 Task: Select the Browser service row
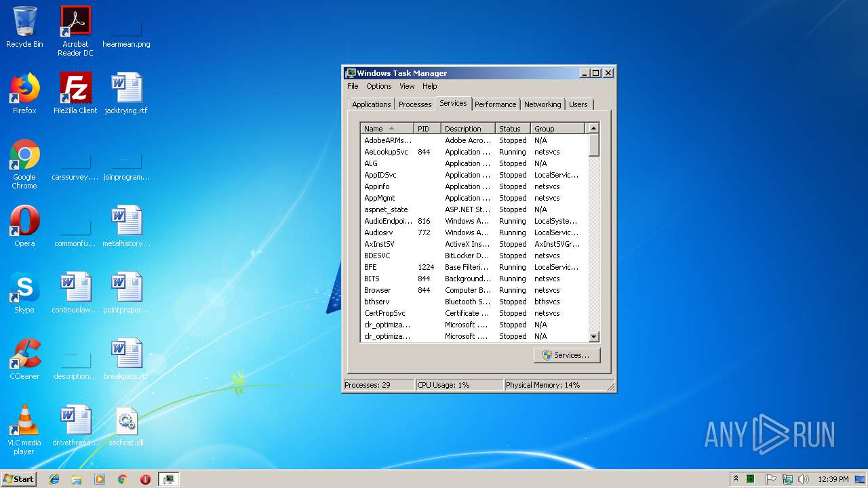click(x=474, y=290)
